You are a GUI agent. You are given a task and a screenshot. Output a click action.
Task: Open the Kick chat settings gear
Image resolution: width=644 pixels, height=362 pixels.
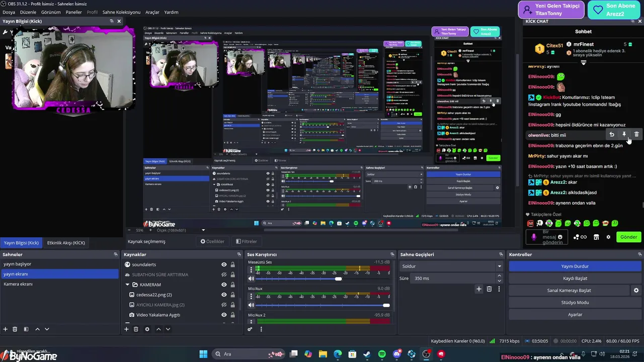pyautogui.click(x=608, y=237)
